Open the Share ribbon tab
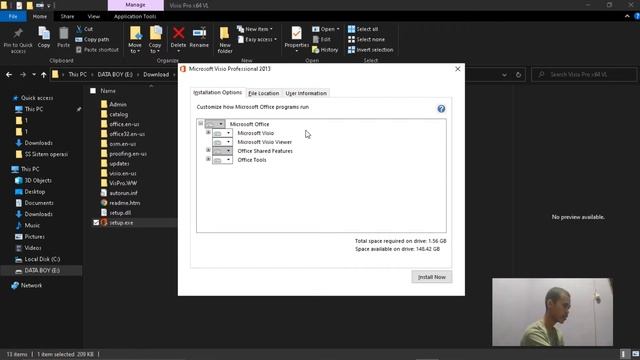The image size is (640, 360). pos(67,16)
